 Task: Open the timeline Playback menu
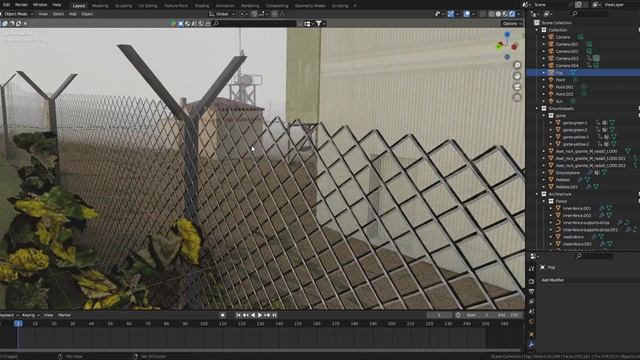click(8, 315)
